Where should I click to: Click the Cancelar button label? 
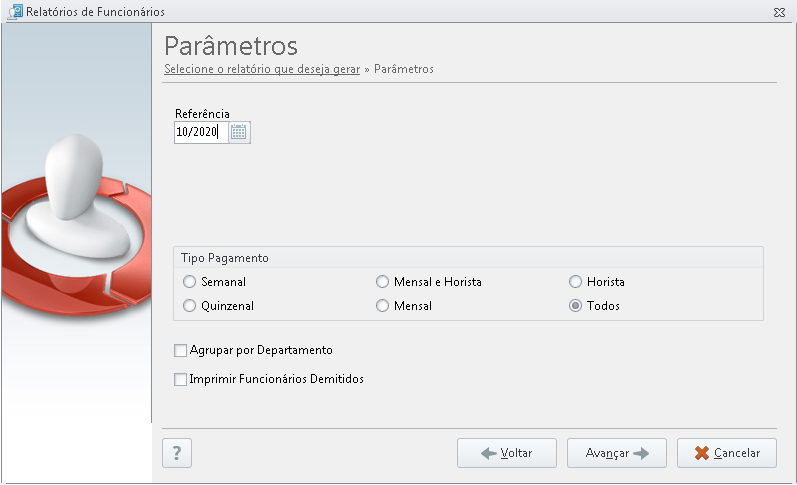(737, 453)
